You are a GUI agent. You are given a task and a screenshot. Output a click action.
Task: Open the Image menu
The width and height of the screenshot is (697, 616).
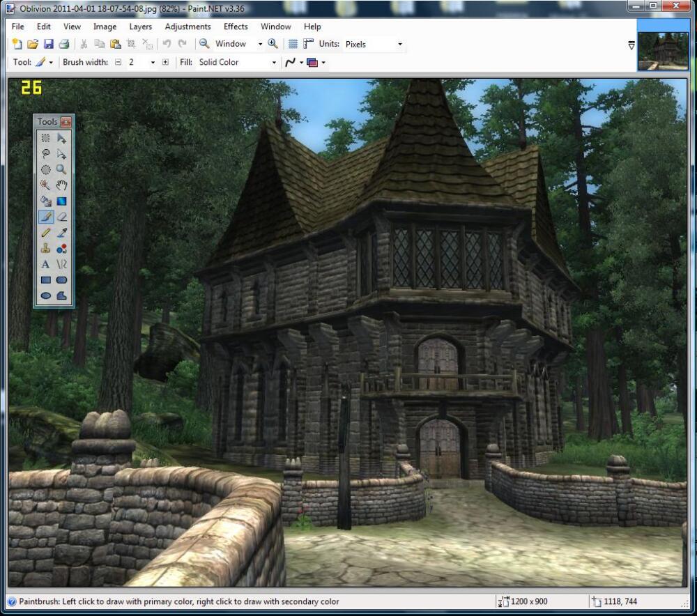pos(105,26)
